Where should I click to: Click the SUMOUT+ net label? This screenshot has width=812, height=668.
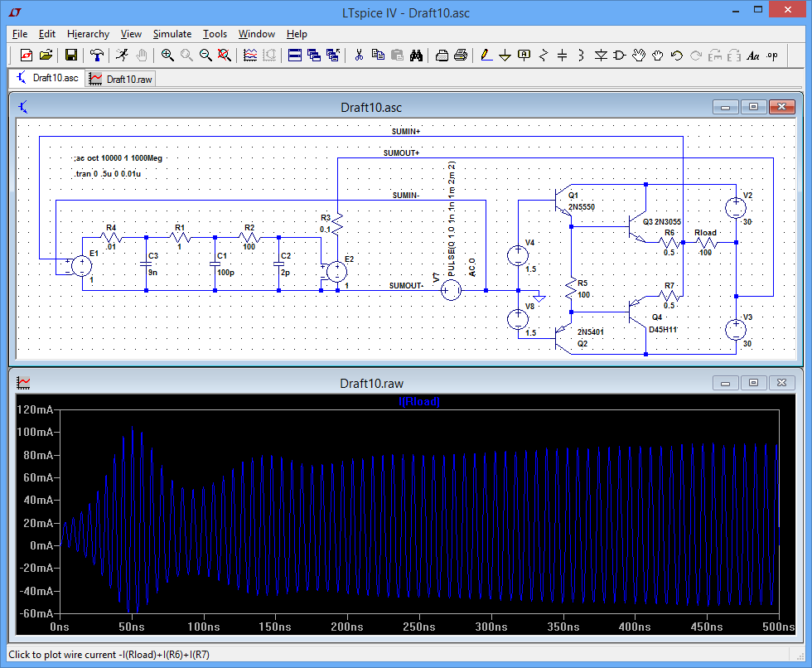(401, 153)
